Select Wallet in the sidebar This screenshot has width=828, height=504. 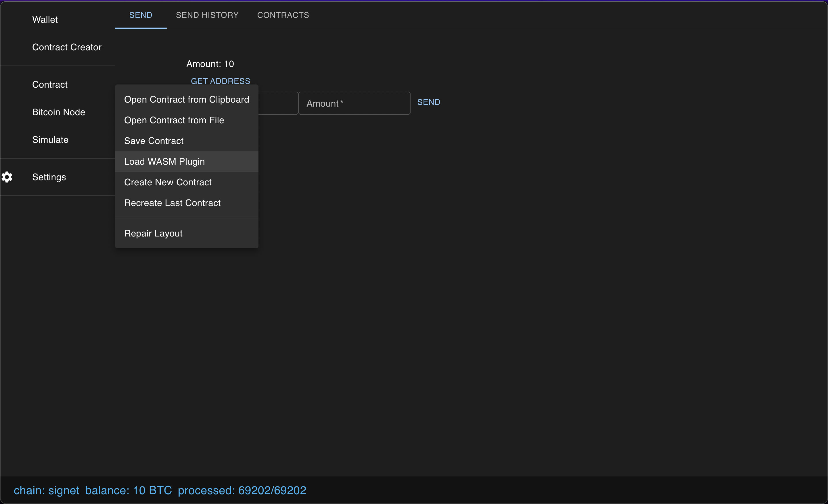[x=45, y=20]
